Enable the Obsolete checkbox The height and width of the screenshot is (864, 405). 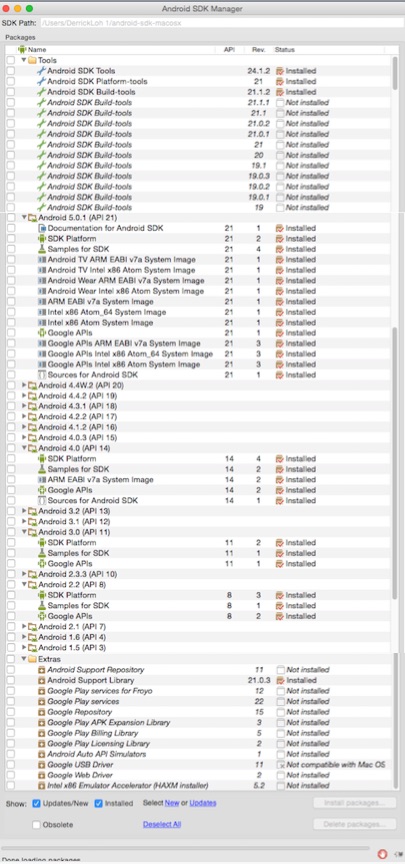[36, 825]
